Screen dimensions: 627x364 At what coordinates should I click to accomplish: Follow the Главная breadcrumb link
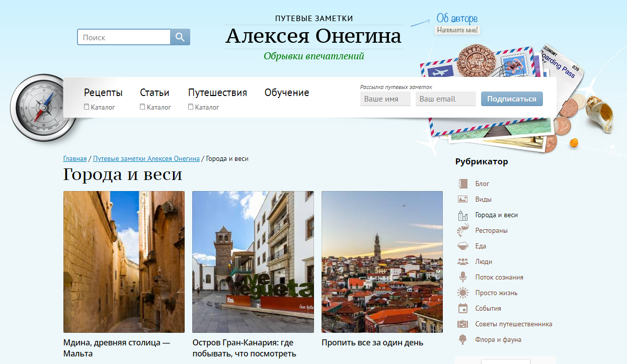tap(74, 159)
